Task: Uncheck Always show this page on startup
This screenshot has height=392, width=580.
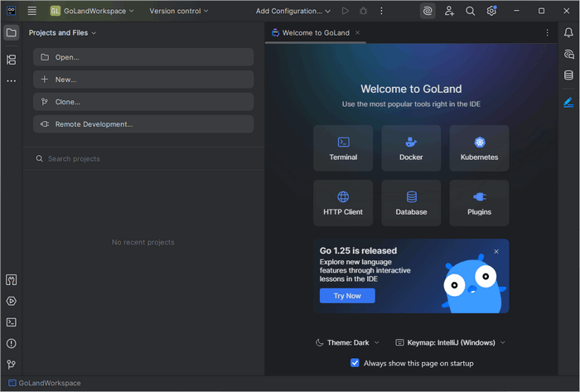Action: [355, 363]
